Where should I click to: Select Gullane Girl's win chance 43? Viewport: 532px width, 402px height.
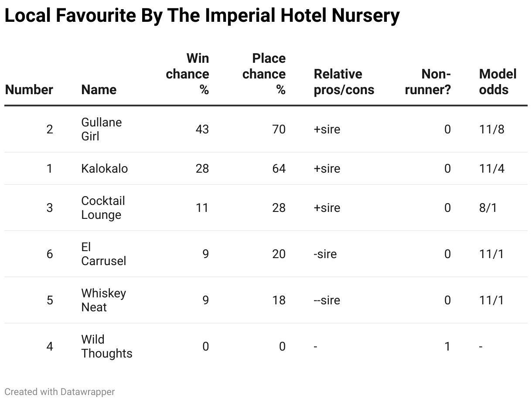202,129
